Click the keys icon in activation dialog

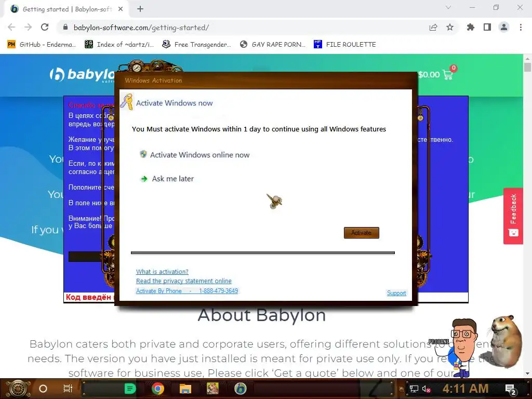pyautogui.click(x=127, y=102)
